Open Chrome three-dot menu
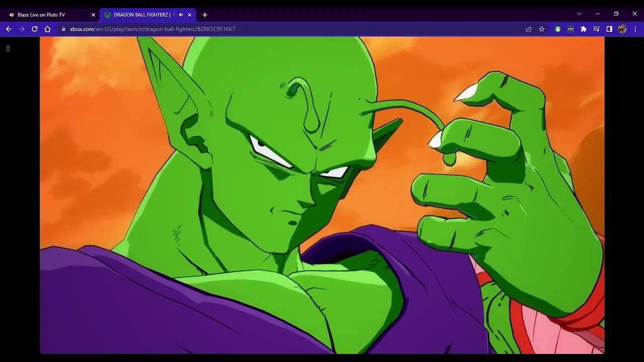 point(635,29)
